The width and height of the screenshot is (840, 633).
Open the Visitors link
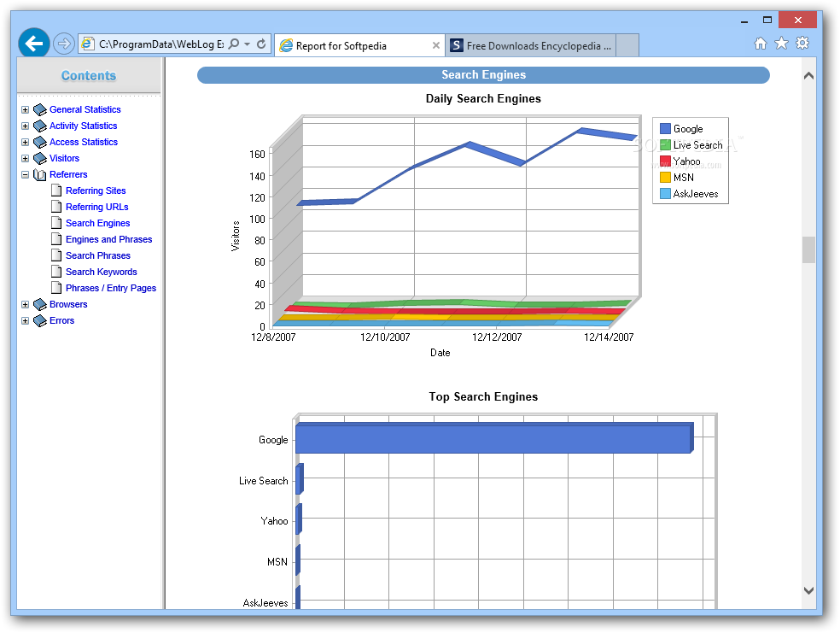[64, 158]
